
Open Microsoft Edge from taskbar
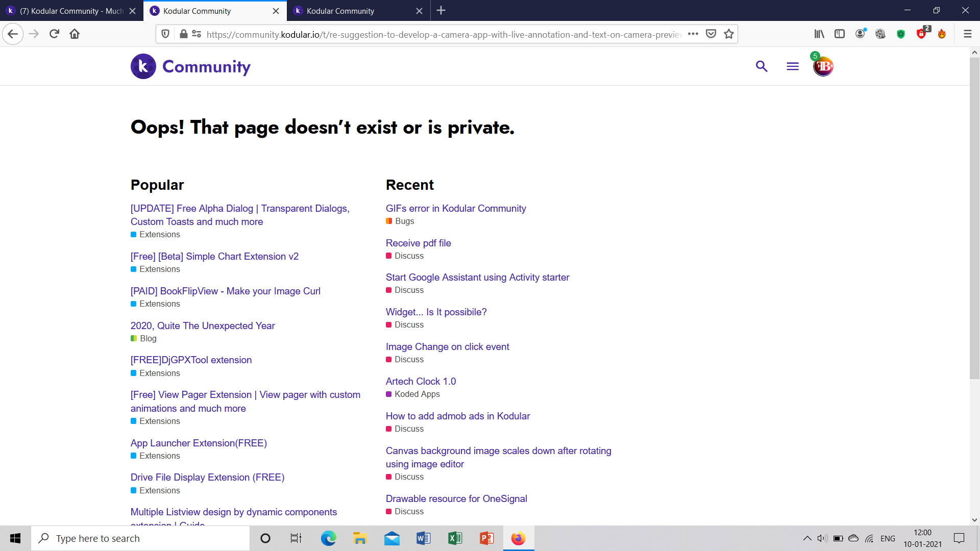pos(329,538)
